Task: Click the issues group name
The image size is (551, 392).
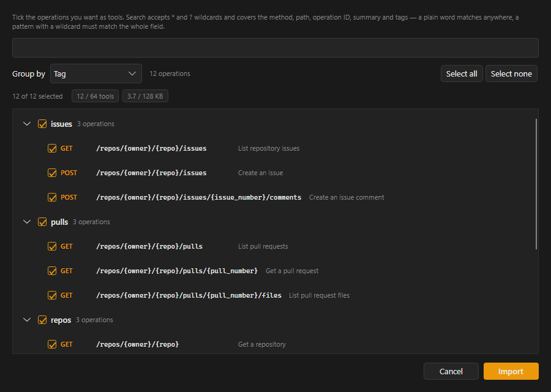Action: pos(61,124)
